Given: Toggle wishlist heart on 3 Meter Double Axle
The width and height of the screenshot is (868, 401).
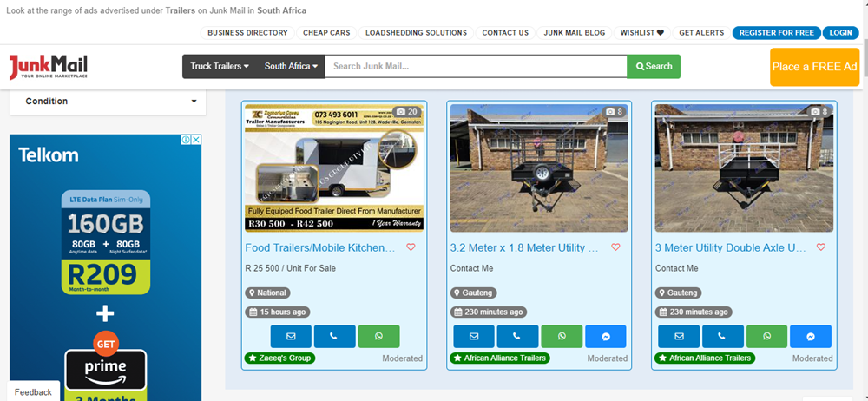Looking at the screenshot, I should pyautogui.click(x=820, y=247).
